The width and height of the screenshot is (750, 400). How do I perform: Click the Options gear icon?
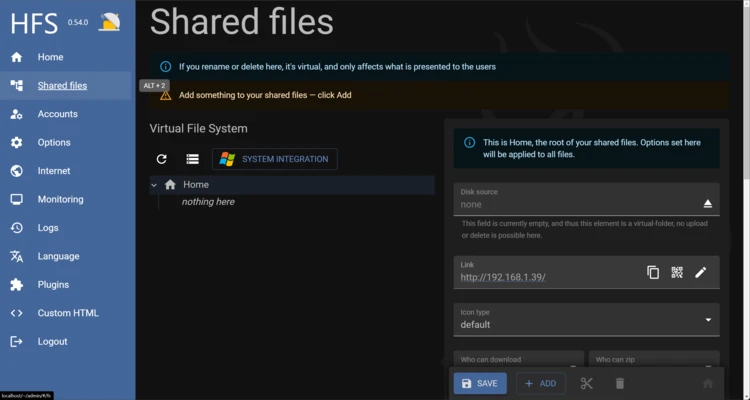16,143
